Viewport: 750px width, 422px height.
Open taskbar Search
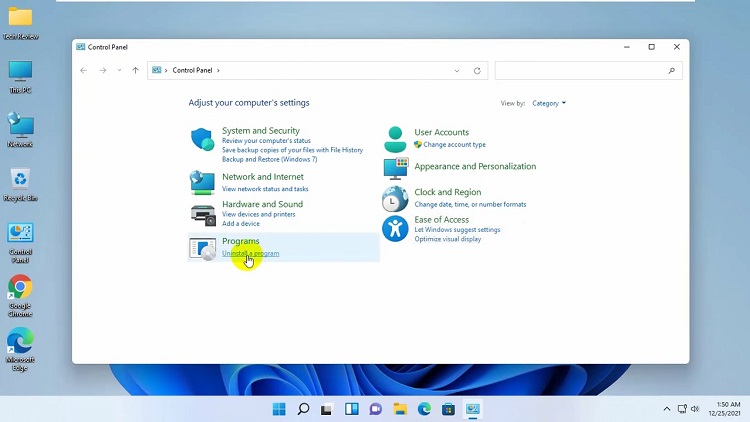(x=303, y=409)
